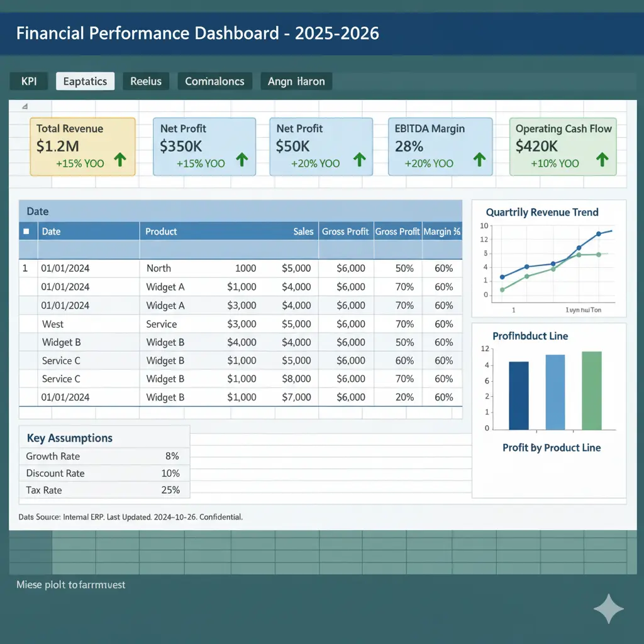Switch to the Angn ilaron tab
644x644 pixels.
click(296, 80)
